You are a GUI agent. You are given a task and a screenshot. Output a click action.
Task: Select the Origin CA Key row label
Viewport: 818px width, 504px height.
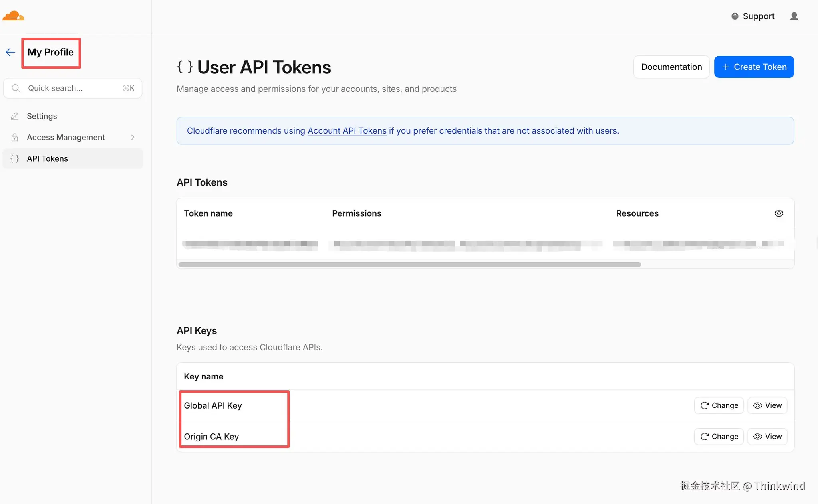pyautogui.click(x=211, y=437)
